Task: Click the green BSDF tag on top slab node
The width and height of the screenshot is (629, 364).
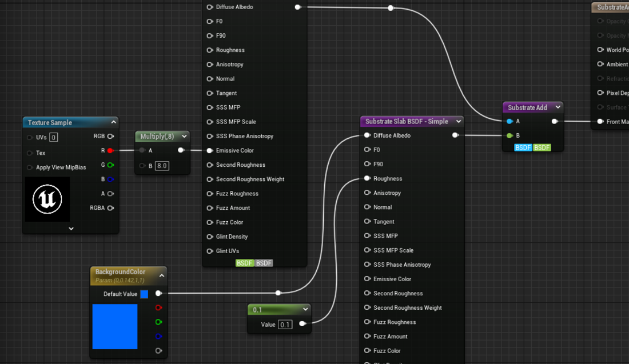Action: [245, 263]
